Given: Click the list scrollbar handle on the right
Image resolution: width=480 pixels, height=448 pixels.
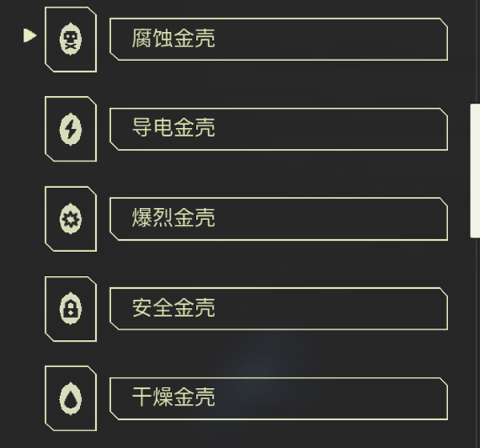Looking at the screenshot, I should point(474,170).
